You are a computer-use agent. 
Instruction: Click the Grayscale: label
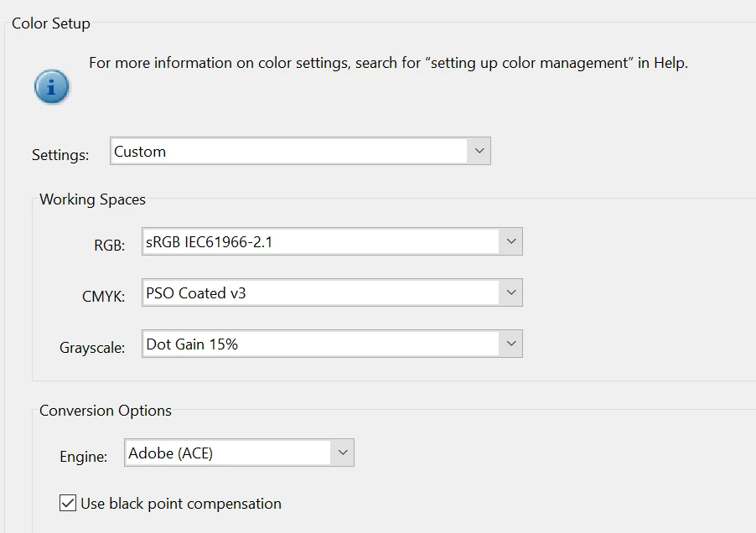click(x=92, y=348)
